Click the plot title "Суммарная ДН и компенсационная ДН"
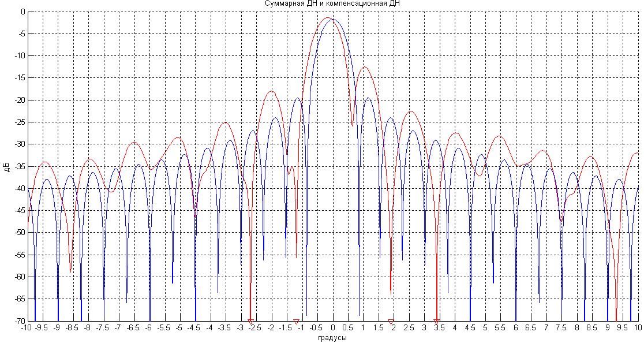The width and height of the screenshot is (644, 343). point(332,3)
